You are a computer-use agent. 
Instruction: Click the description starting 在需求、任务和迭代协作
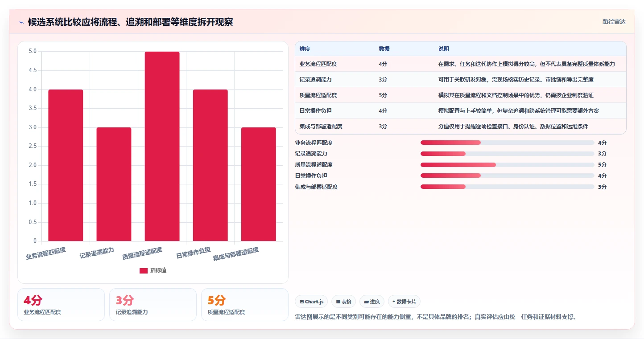(x=527, y=64)
